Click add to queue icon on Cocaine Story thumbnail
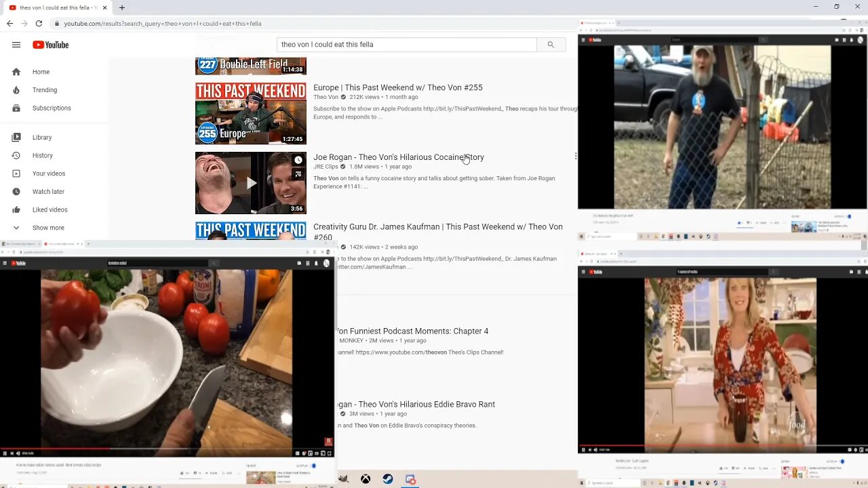 [x=298, y=174]
